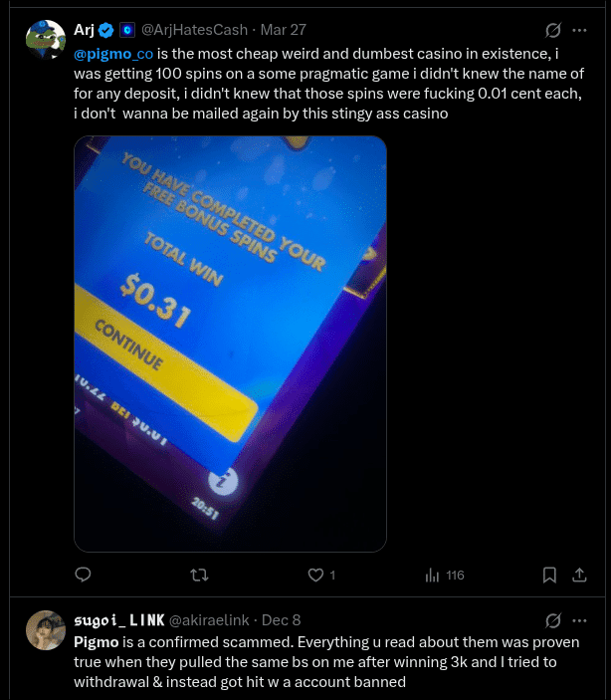Click the square affiliate badge beside Arj's name
Screen dimensions: 611x700
[x=127, y=30]
